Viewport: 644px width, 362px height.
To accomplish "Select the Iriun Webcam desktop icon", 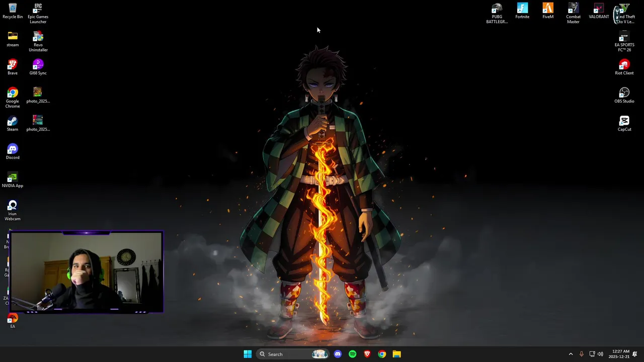I will [x=13, y=210].
